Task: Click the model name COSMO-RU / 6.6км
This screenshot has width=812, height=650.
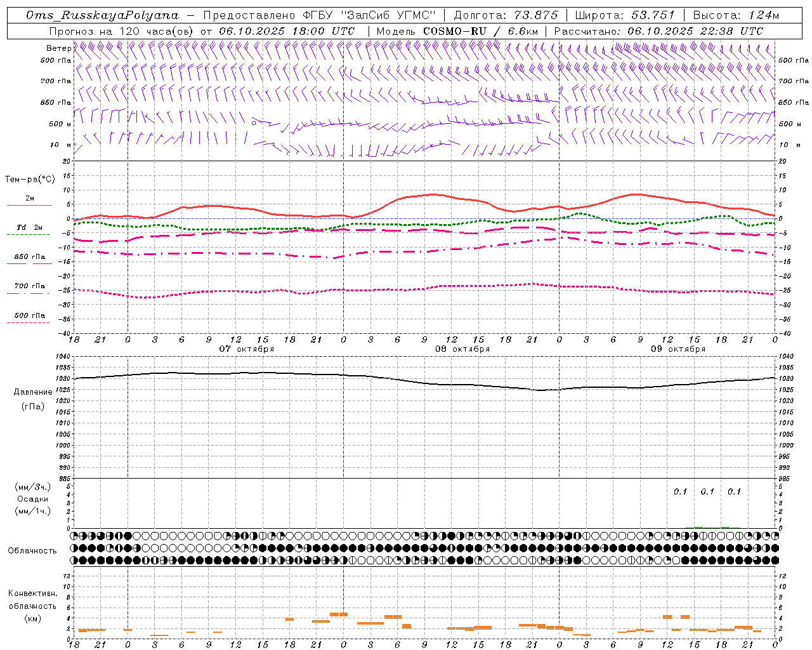Action: 480,30
